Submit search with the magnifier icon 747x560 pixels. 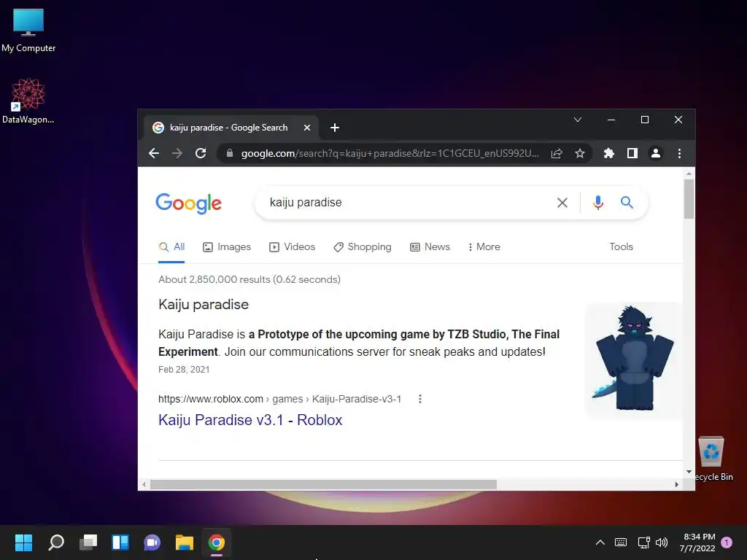tap(627, 203)
